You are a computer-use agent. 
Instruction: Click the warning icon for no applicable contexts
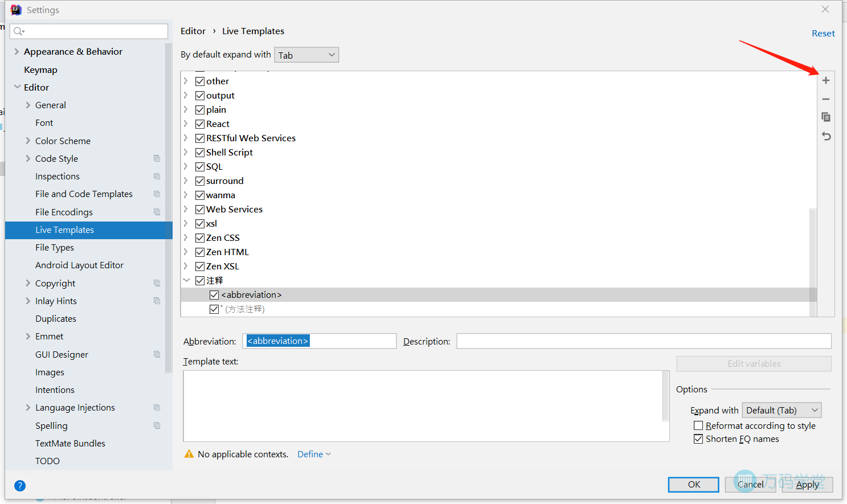coord(189,454)
